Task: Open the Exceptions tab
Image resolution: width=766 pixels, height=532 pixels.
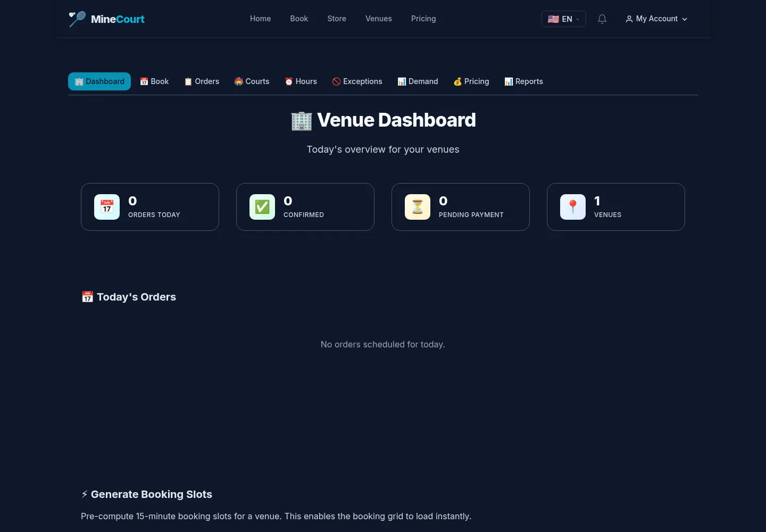Action: click(357, 81)
